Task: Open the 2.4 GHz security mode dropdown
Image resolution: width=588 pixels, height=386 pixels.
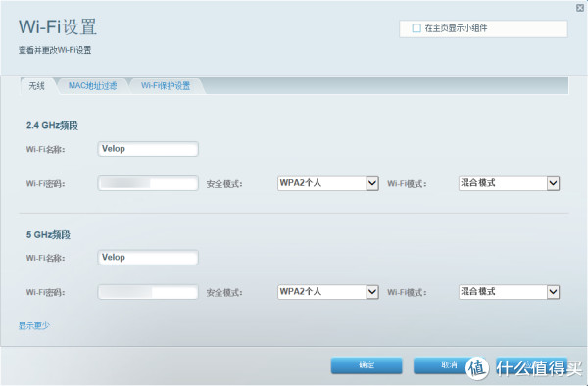Action: [328, 183]
